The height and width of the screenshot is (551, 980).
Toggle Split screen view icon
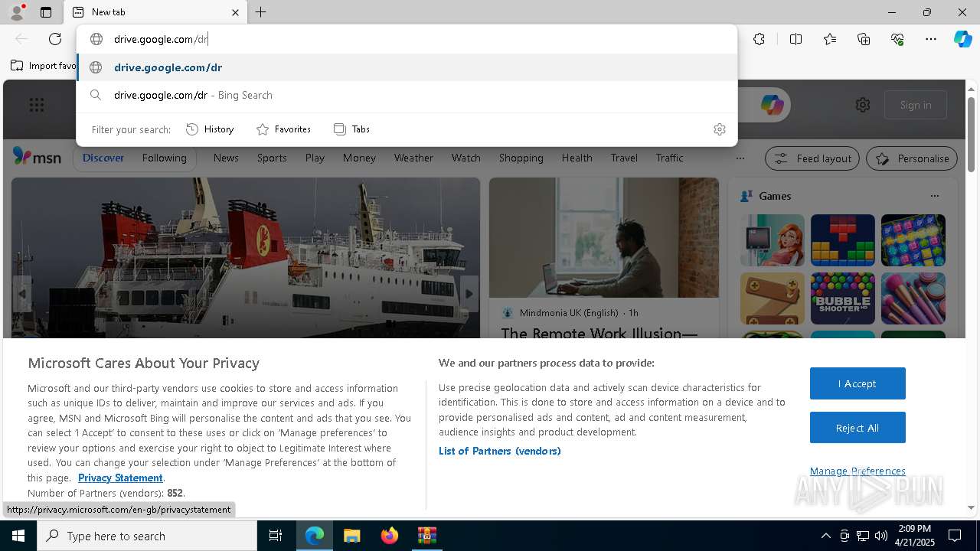tap(795, 39)
